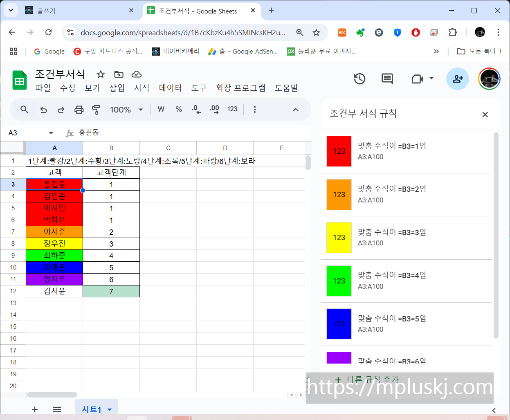Select the paint format tool
The image size is (510, 420).
(x=96, y=110)
